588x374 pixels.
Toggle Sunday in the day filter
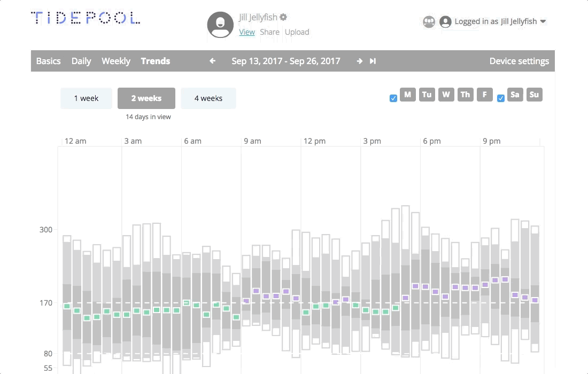pos(535,95)
